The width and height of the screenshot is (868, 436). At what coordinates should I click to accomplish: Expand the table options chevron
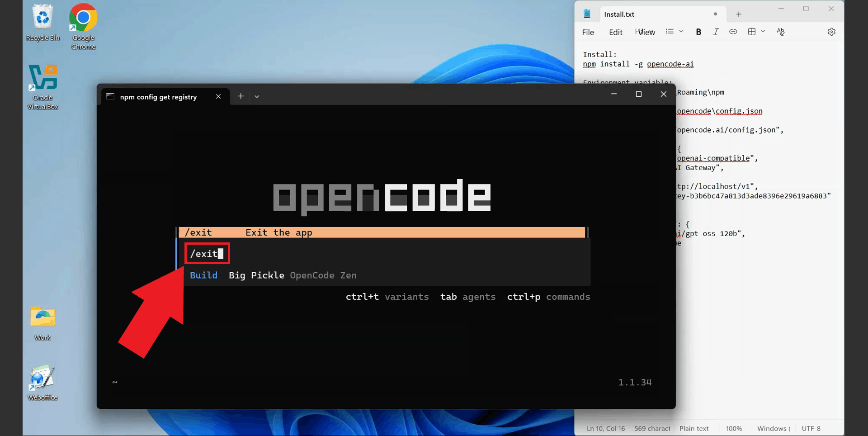pos(764,32)
